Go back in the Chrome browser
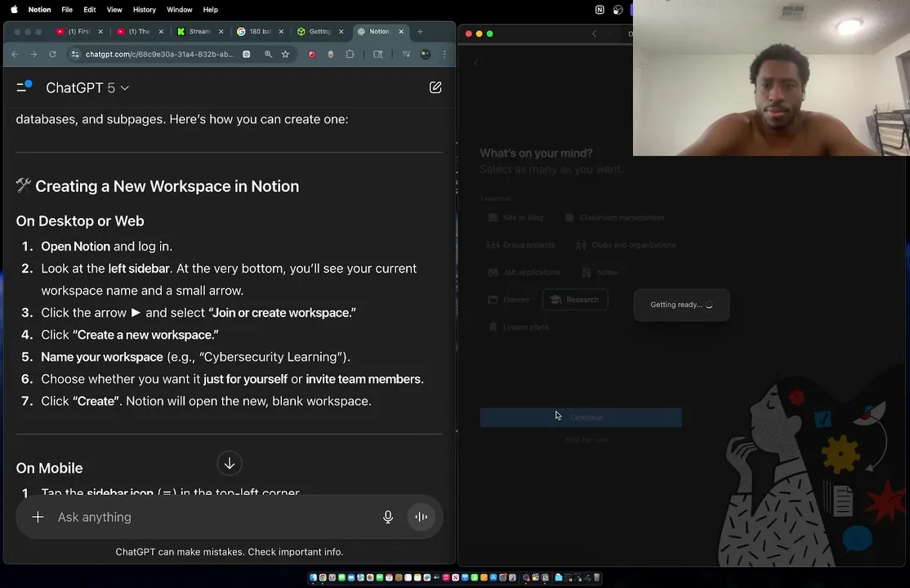This screenshot has width=910, height=588. tap(15, 54)
